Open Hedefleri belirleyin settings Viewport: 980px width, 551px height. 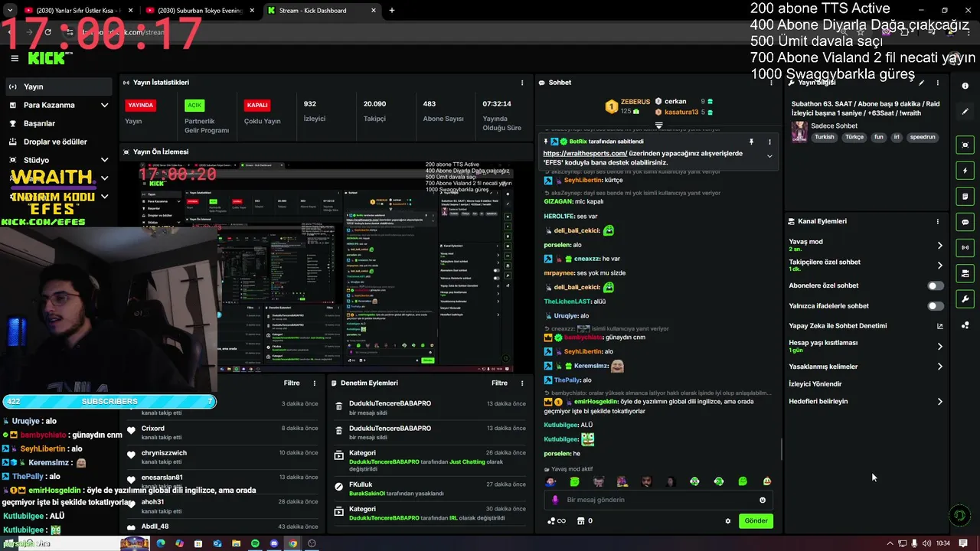coord(866,401)
